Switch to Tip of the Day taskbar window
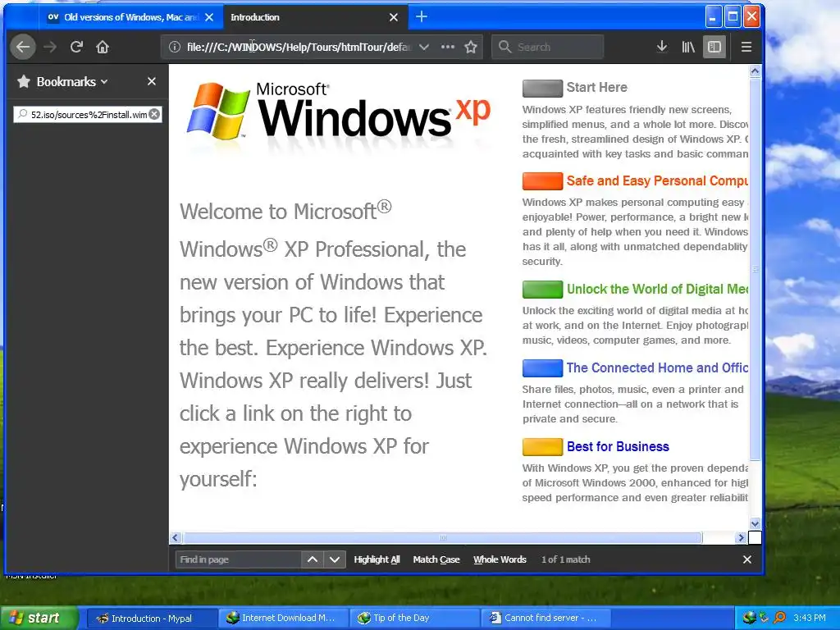 [x=414, y=619]
